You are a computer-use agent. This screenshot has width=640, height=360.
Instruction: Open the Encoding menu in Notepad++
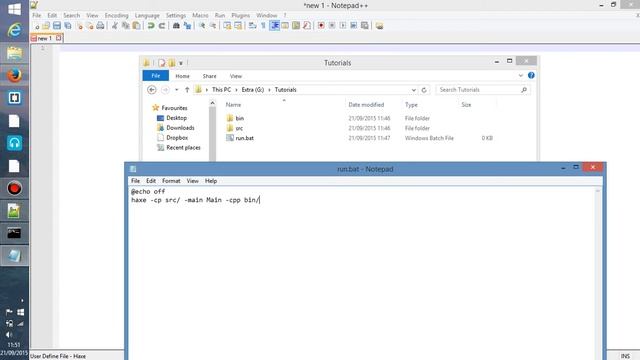pyautogui.click(x=116, y=15)
